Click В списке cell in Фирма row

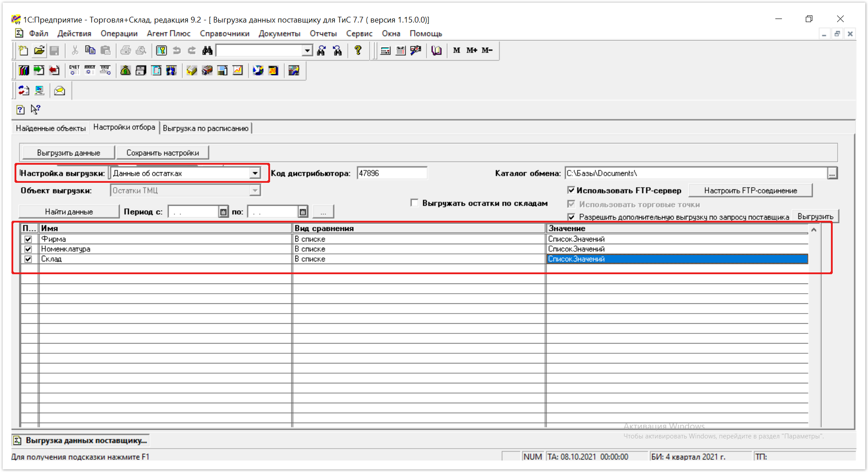(419, 239)
